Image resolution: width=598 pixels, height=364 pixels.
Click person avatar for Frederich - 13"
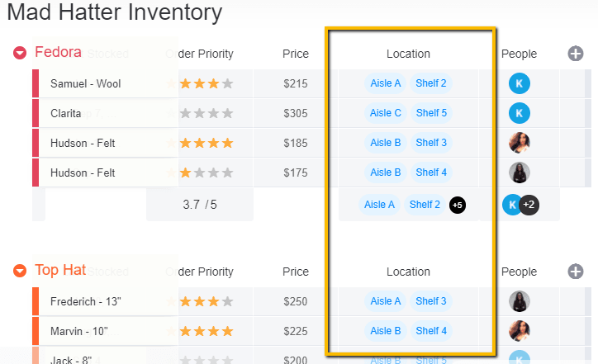(519, 301)
